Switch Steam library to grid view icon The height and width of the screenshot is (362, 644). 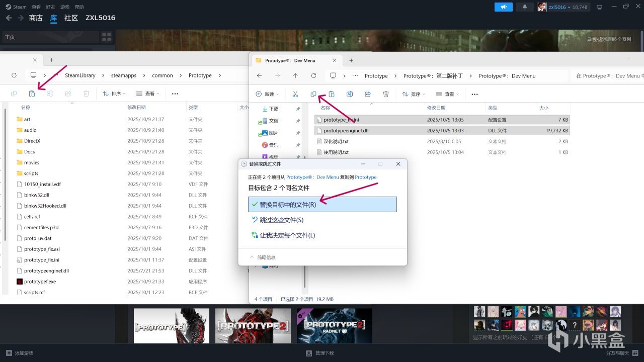click(x=106, y=37)
